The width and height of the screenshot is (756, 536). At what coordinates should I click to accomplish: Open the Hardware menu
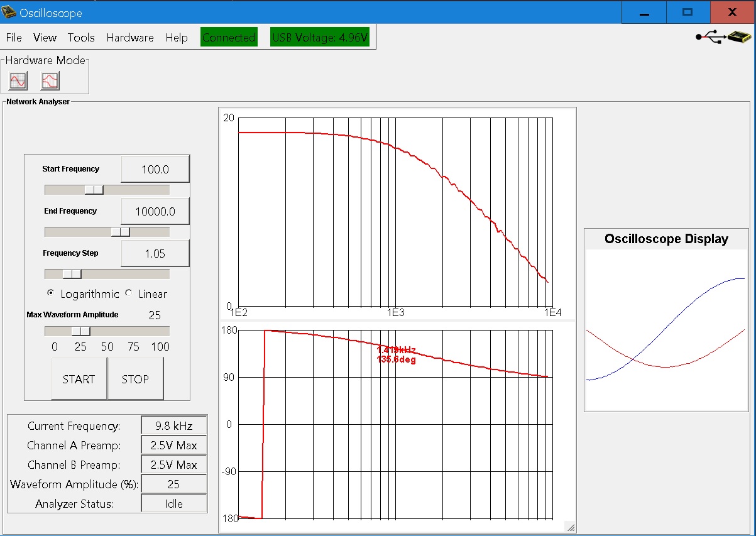click(130, 38)
